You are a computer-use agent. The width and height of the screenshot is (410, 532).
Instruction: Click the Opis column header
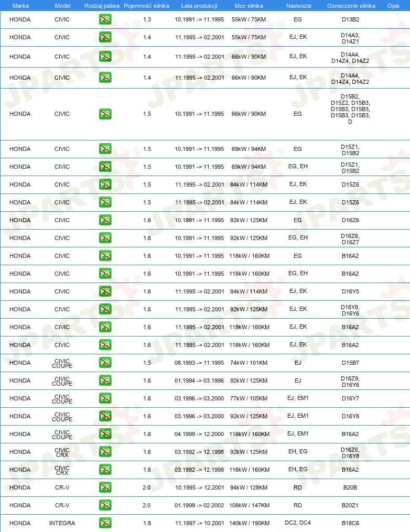coord(393,6)
